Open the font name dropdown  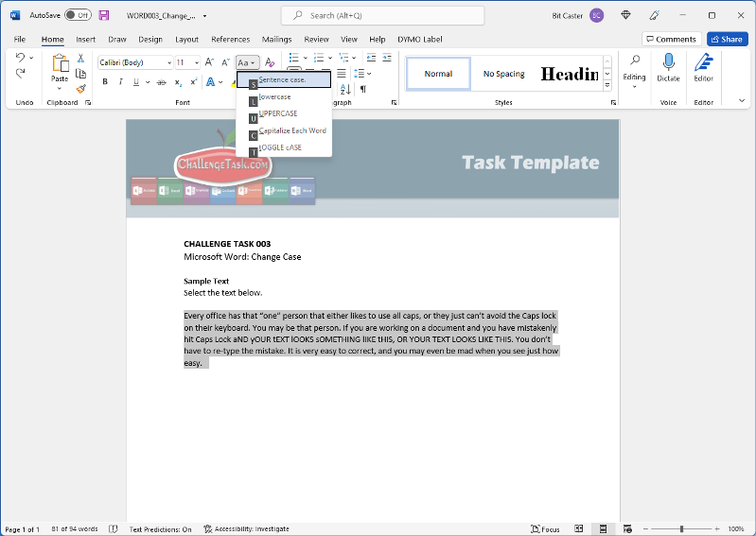click(169, 62)
